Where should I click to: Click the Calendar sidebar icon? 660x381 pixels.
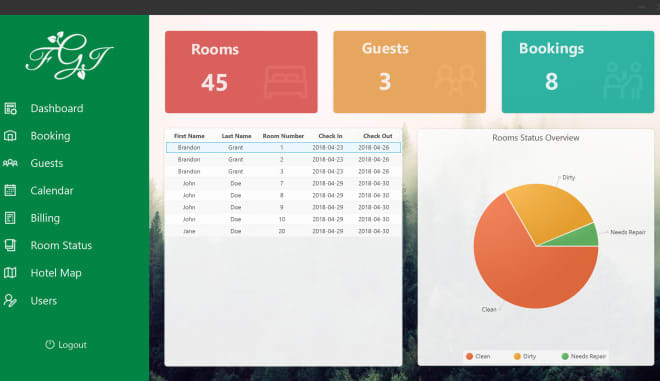[10, 191]
